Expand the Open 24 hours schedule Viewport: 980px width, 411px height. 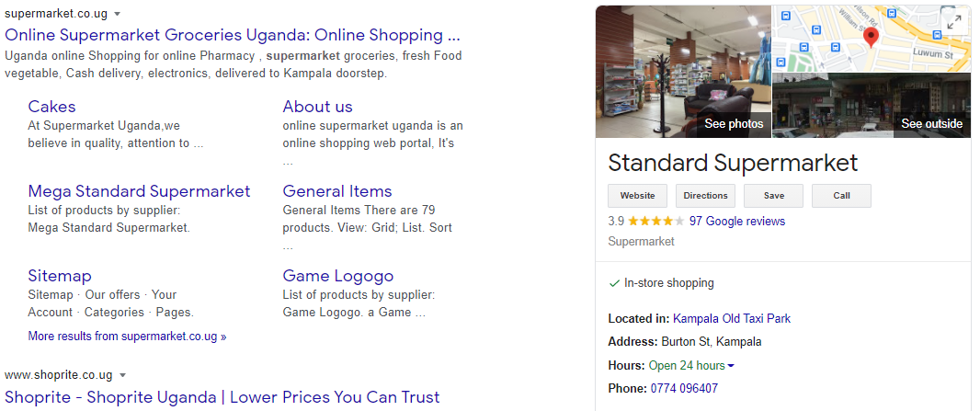[x=731, y=366]
